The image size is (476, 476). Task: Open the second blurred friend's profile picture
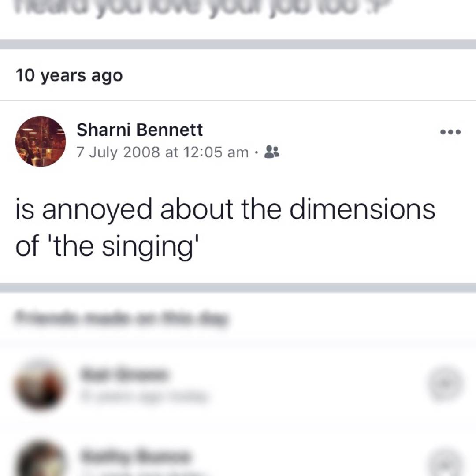click(x=40, y=461)
